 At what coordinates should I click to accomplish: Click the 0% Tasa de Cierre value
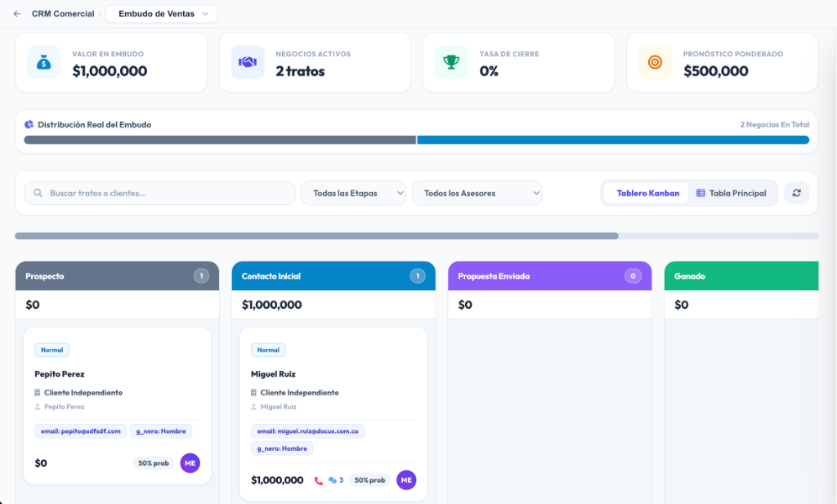489,71
